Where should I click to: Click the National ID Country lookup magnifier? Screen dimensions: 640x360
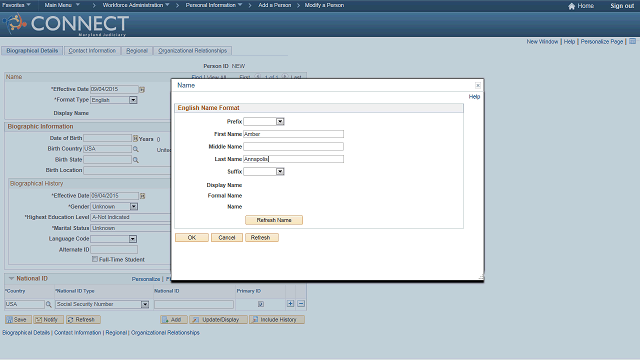[49, 304]
